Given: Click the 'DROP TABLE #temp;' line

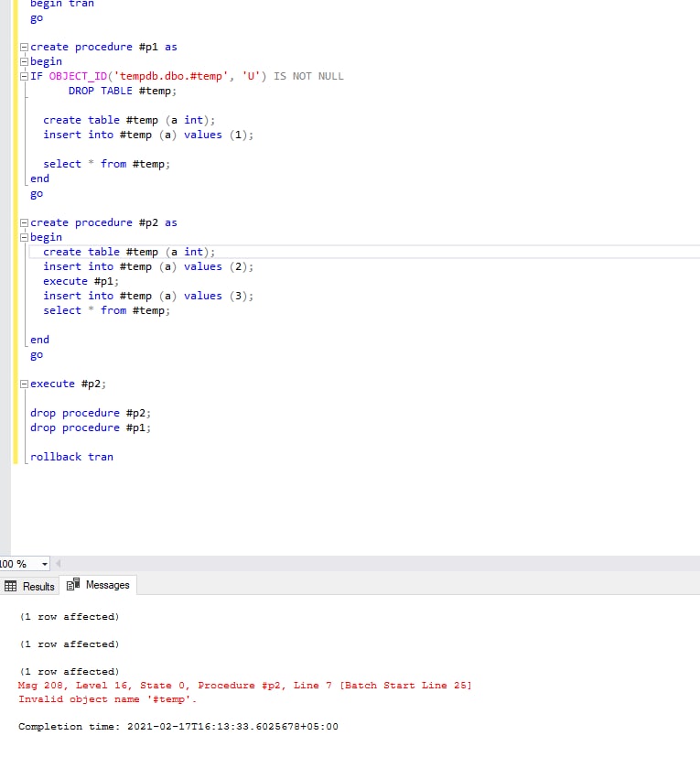Looking at the screenshot, I should coord(122,92).
